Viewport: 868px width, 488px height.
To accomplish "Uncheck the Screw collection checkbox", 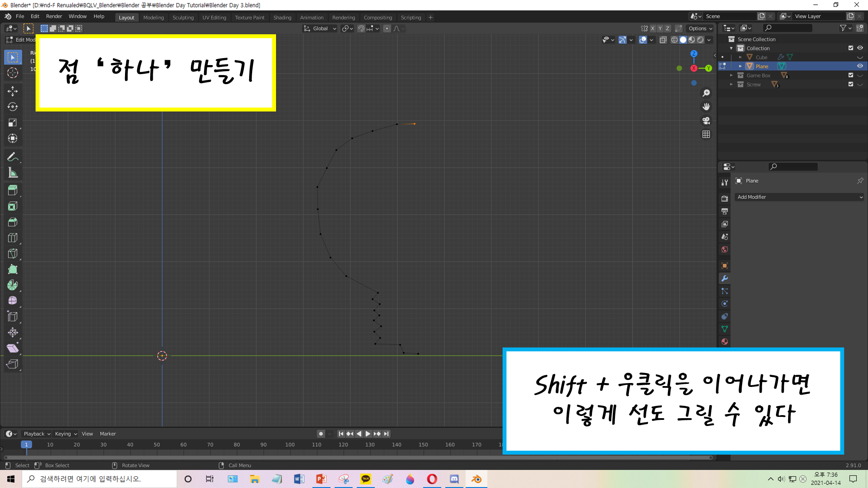I will 851,84.
